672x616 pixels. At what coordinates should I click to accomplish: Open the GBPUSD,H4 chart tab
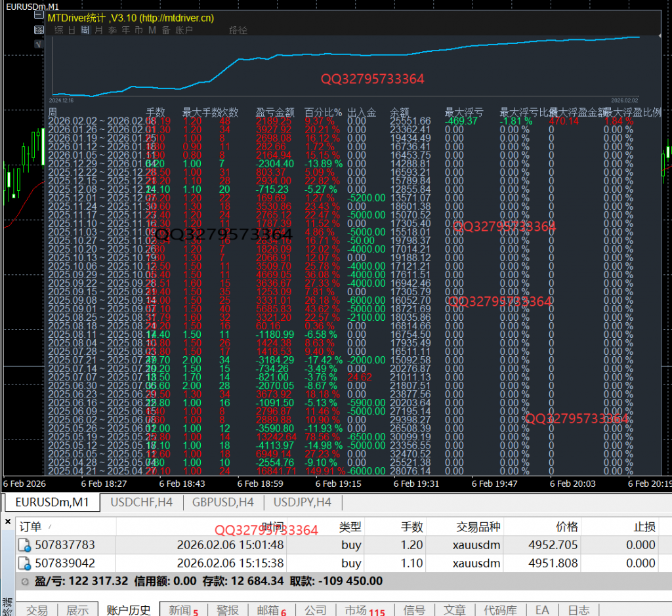[x=222, y=503]
